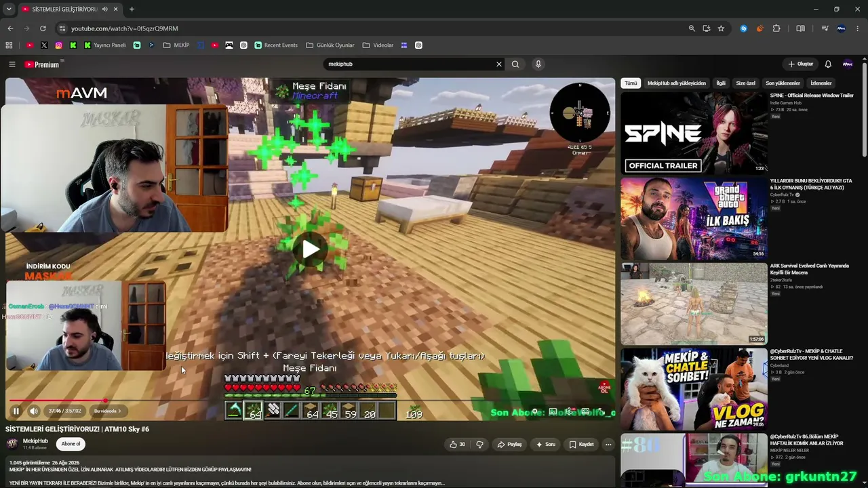Image resolution: width=868 pixels, height=488 pixels.
Task: Select the 'MekipHub adlı yükleyiciden' chip
Action: [x=677, y=83]
